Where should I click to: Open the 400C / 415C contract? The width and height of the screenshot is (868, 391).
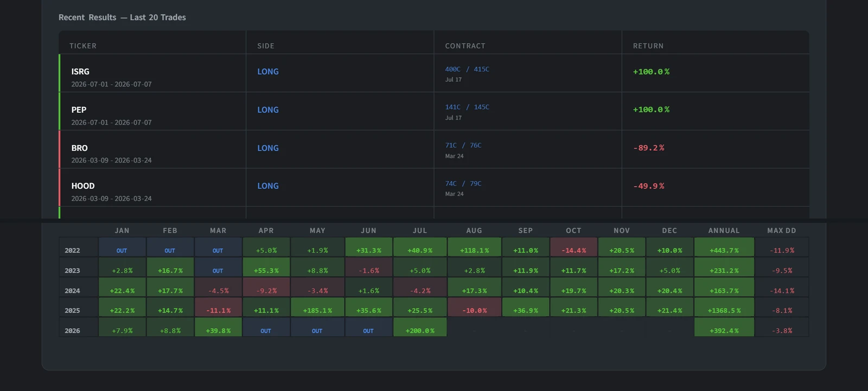(x=467, y=69)
